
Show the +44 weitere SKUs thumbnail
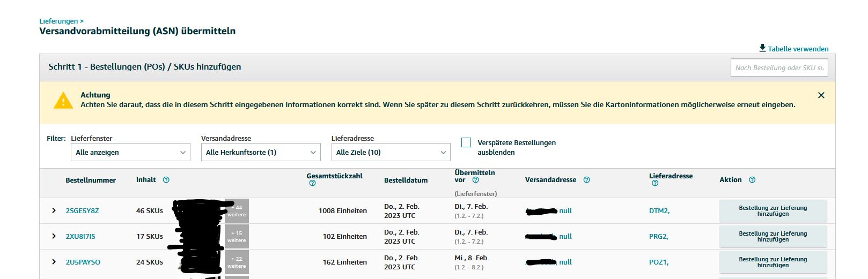(x=237, y=211)
